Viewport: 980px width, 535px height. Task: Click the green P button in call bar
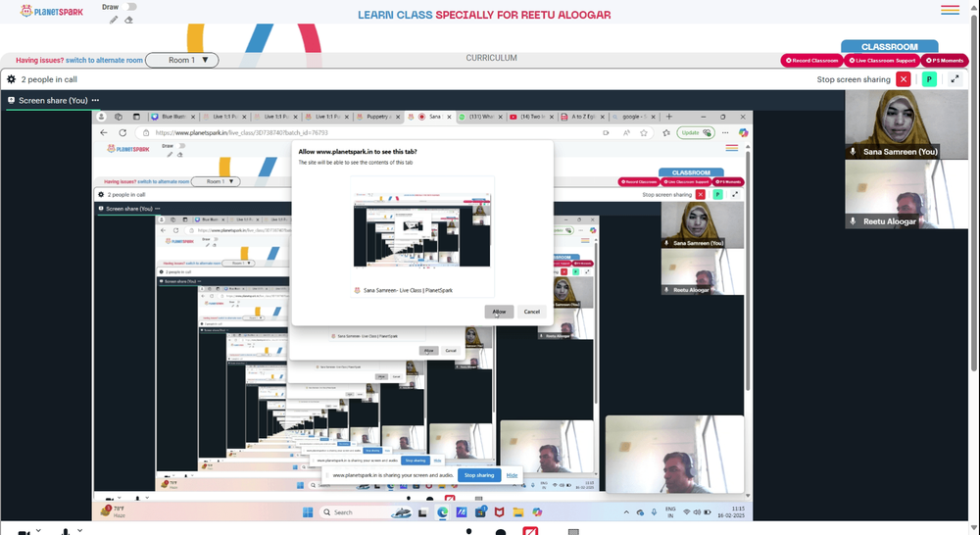coord(929,79)
